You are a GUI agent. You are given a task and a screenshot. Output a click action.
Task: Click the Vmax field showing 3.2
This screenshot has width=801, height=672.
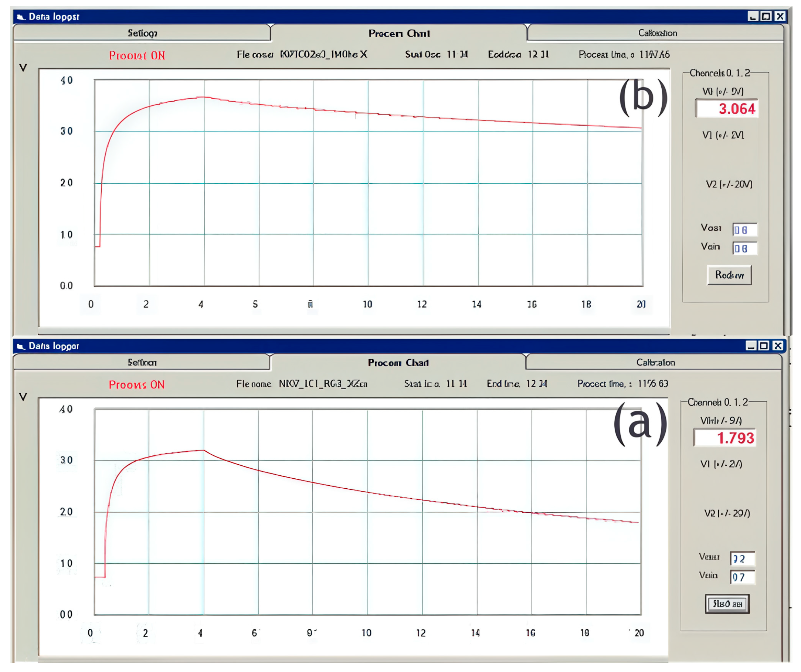point(742,559)
